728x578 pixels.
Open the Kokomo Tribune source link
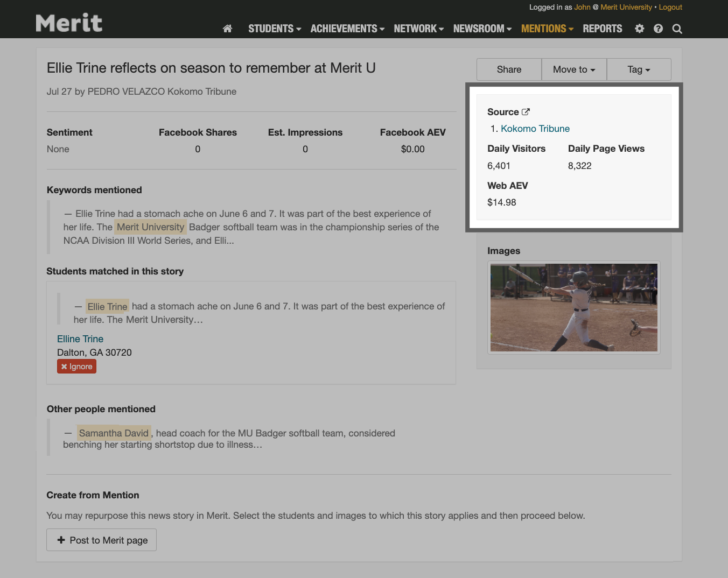[535, 129]
